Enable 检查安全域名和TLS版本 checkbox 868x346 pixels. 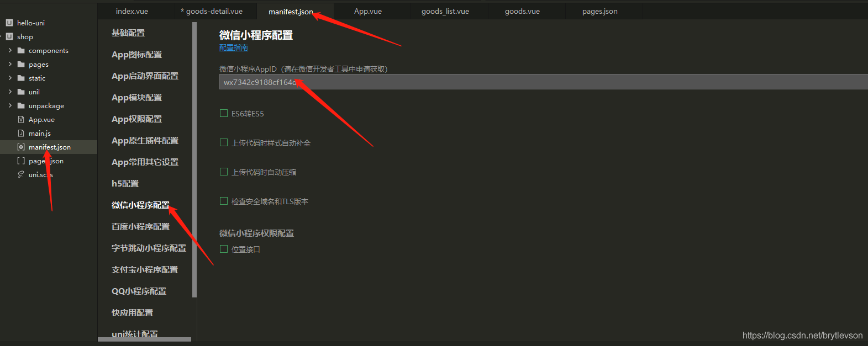click(224, 201)
